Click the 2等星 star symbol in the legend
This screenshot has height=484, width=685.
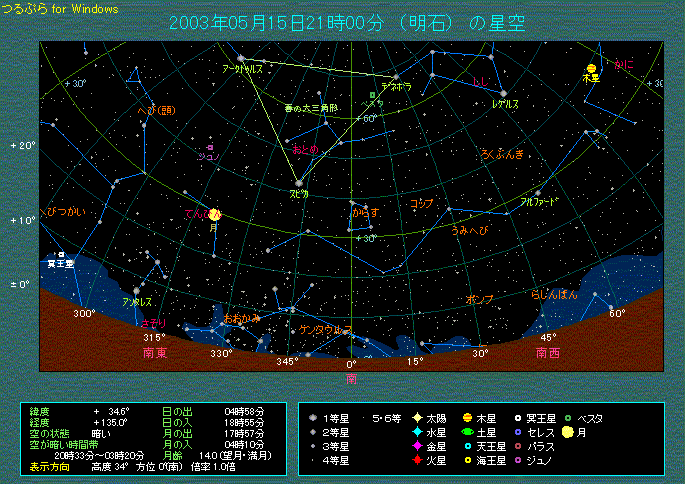(x=313, y=432)
